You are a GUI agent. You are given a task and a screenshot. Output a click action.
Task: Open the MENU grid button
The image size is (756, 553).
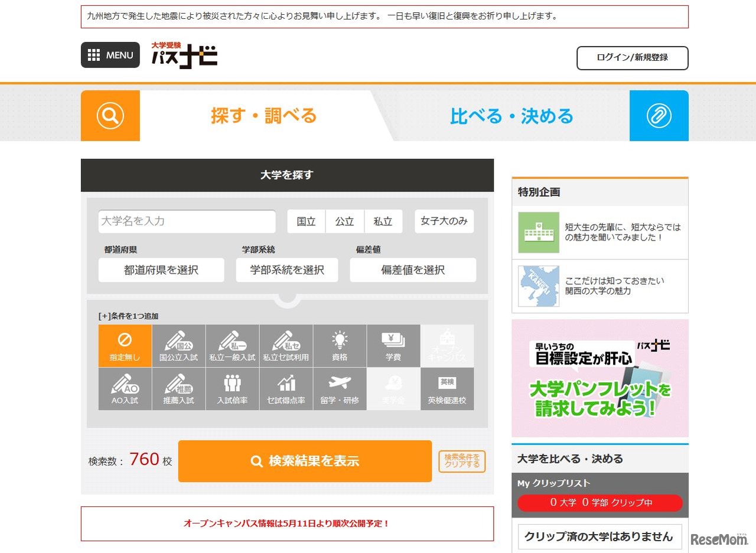(110, 55)
